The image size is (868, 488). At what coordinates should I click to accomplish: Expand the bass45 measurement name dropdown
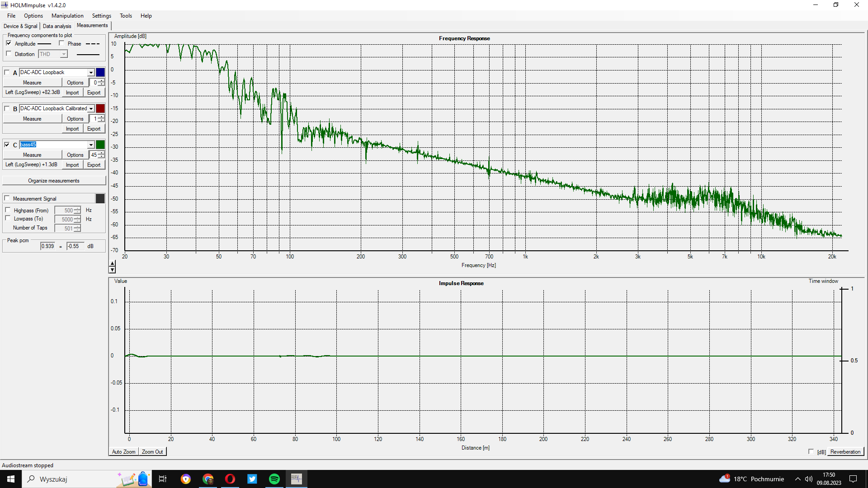pyautogui.click(x=91, y=145)
